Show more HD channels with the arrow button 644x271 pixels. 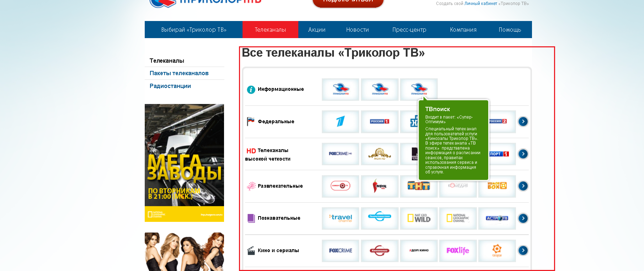523,154
